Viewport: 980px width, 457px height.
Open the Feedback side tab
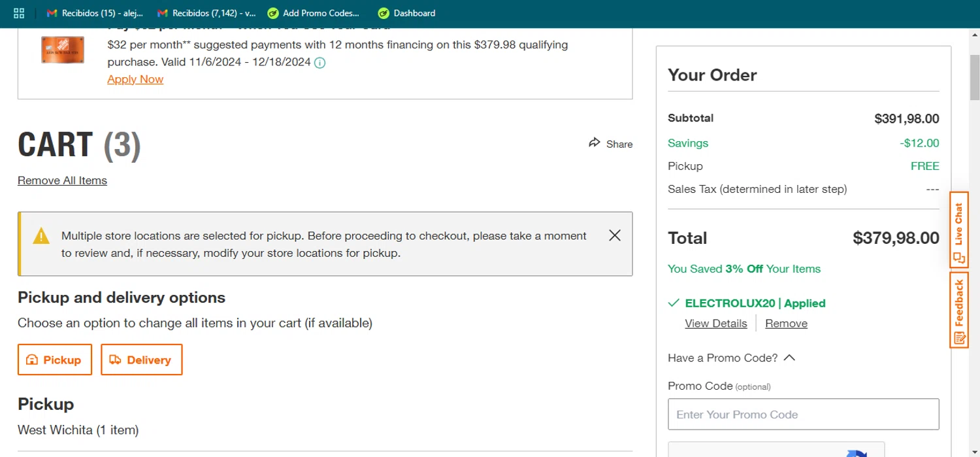pos(958,310)
